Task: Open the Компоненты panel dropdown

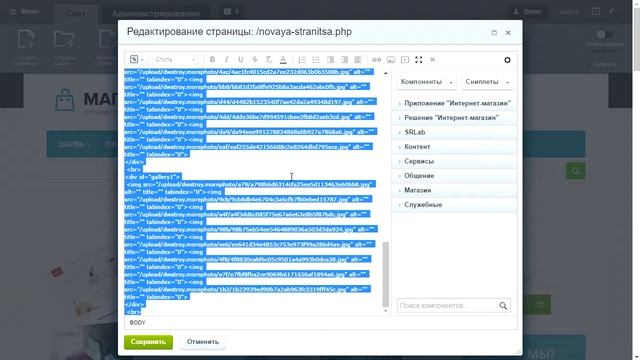Action: point(426,82)
